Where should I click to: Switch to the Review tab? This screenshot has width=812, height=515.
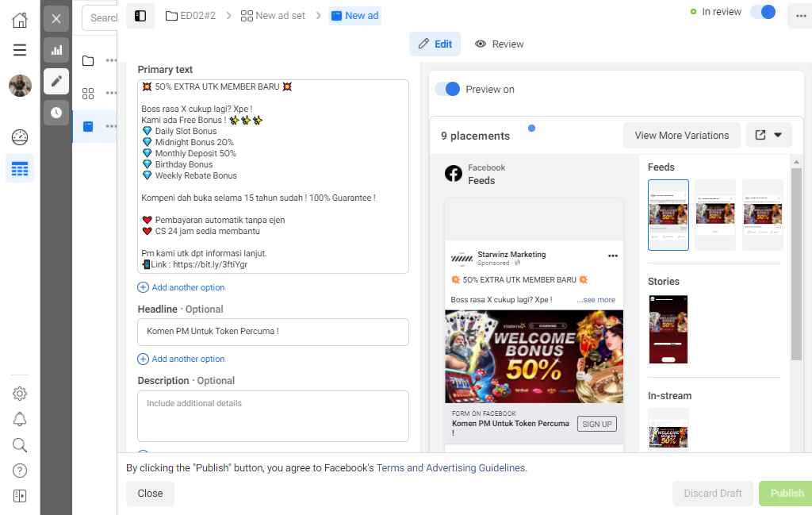point(500,44)
